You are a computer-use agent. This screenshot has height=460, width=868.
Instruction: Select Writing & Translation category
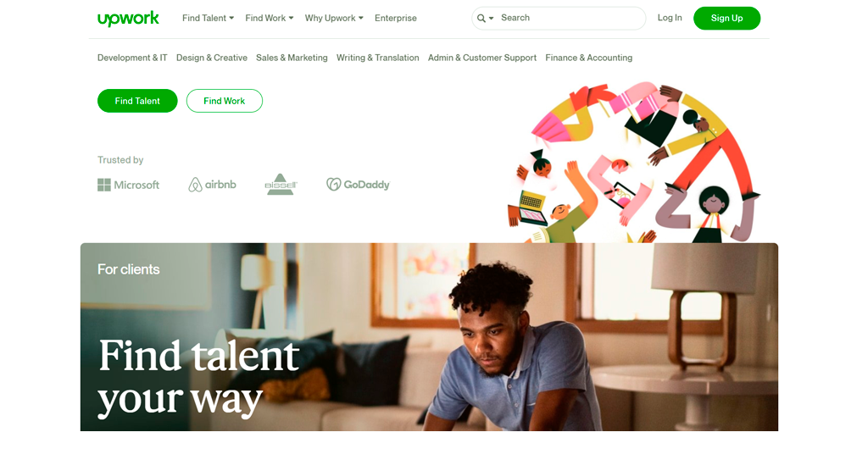point(377,58)
